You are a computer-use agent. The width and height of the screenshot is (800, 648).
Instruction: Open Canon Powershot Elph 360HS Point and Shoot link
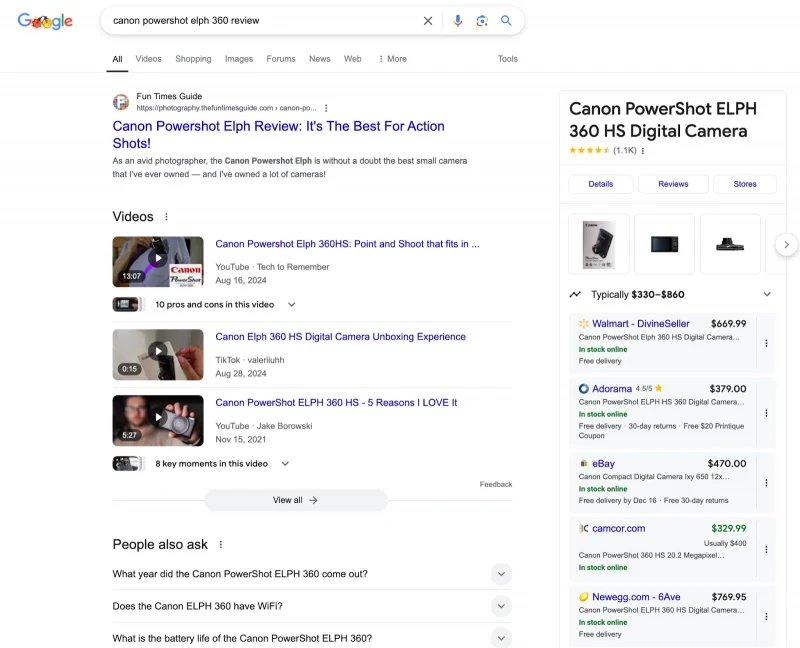(x=347, y=244)
